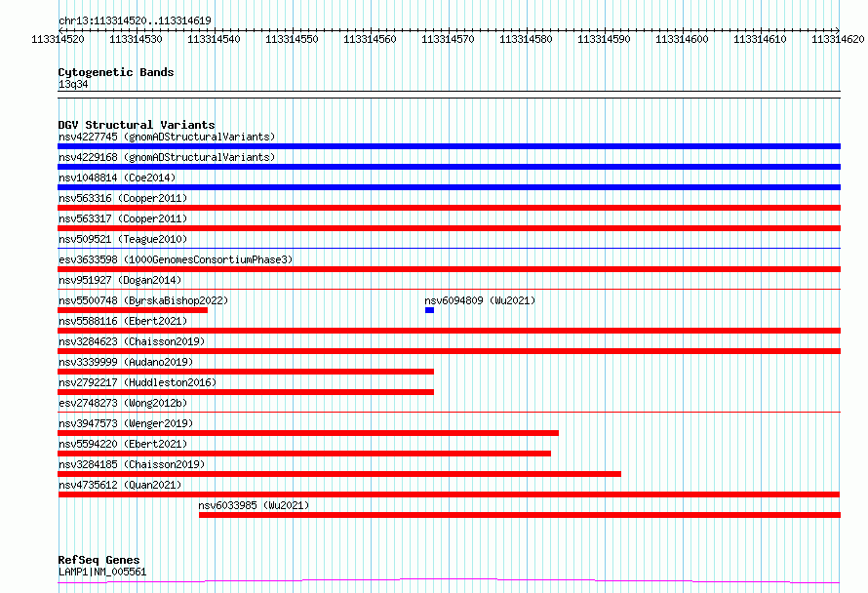This screenshot has width=868, height=593.
Task: Click ruler position 113314590
Action: 604,39
